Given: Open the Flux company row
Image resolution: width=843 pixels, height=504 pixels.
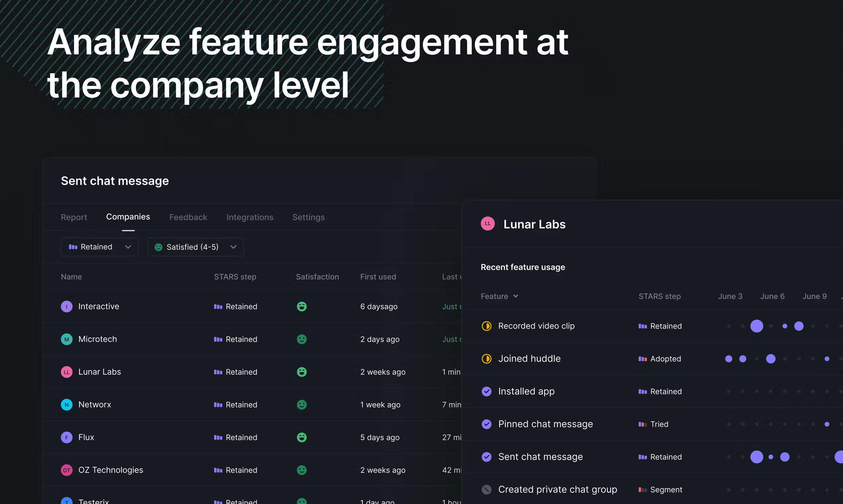Looking at the screenshot, I should pos(86,437).
